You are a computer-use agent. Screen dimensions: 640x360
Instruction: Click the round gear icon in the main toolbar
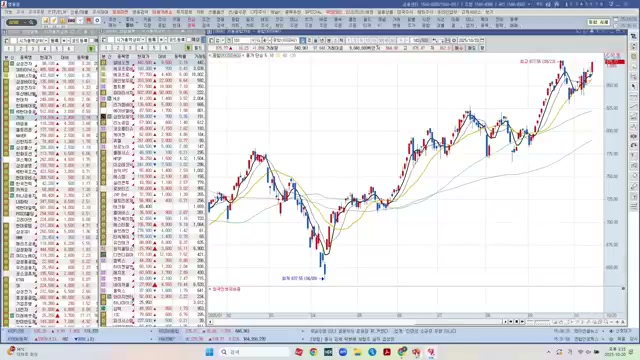tap(97, 20)
